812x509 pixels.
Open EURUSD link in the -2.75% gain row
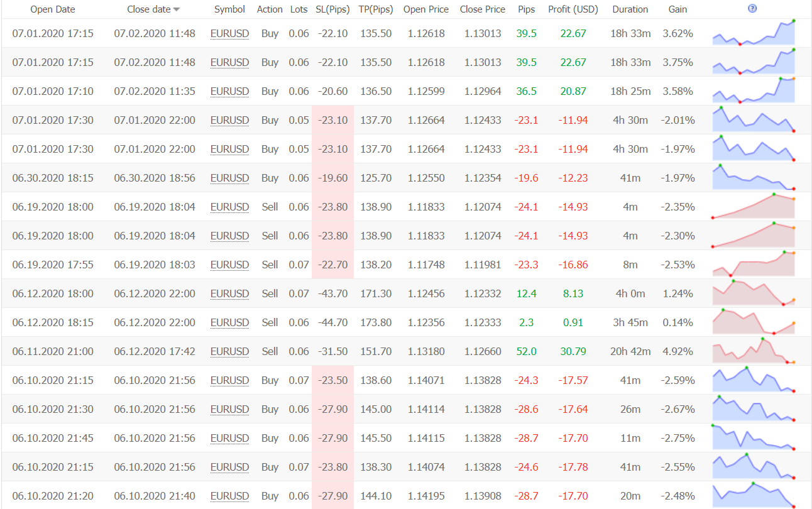coord(229,438)
